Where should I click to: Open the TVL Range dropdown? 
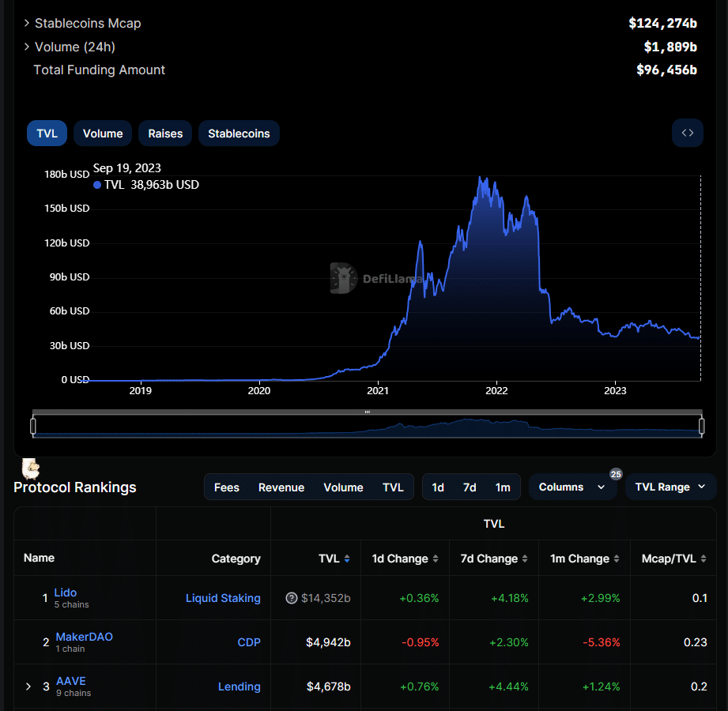point(670,487)
